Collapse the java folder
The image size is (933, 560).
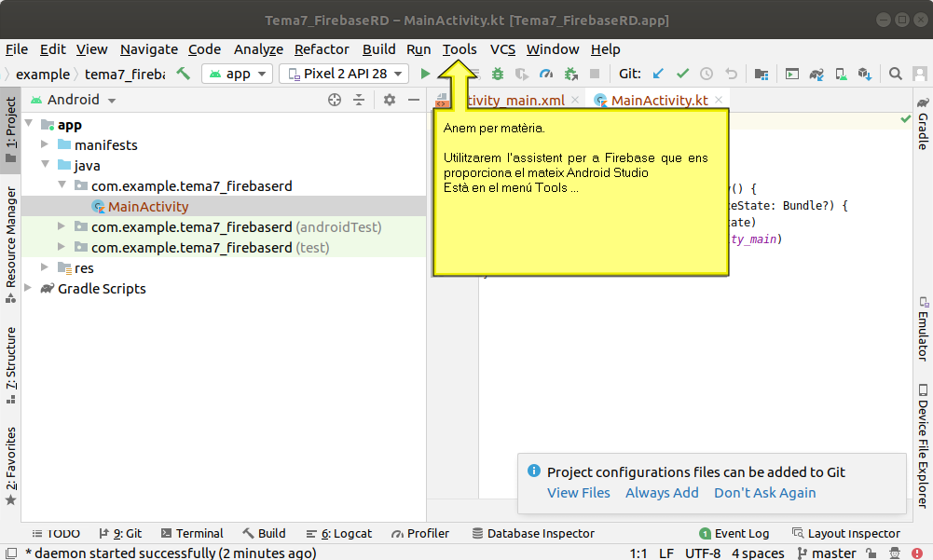click(x=45, y=164)
